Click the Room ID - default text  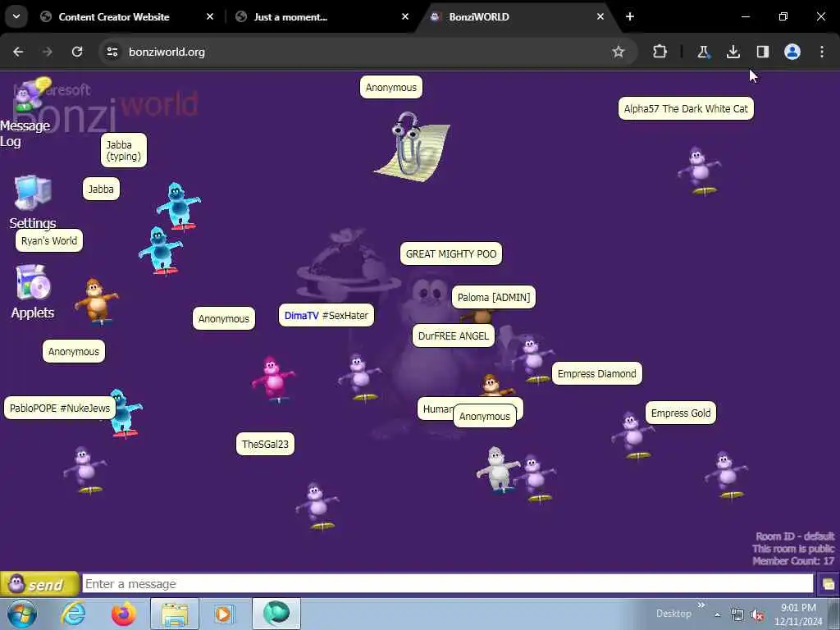click(795, 536)
